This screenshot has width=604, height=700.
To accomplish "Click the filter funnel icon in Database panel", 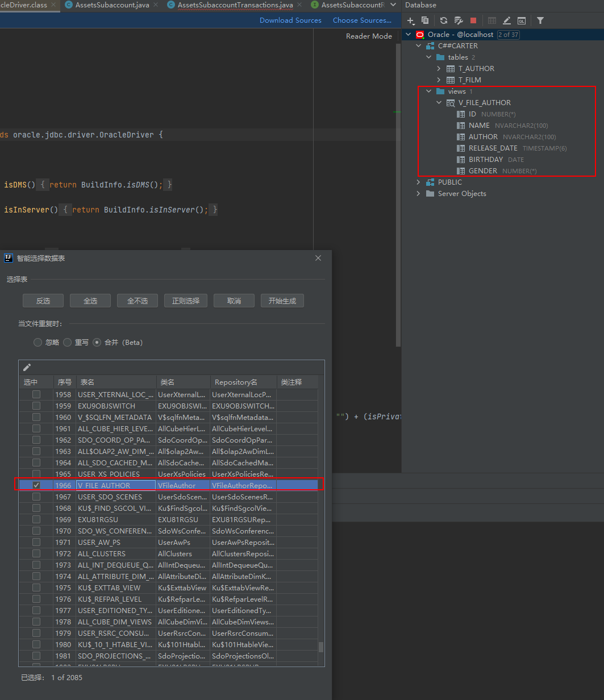I will [x=540, y=20].
